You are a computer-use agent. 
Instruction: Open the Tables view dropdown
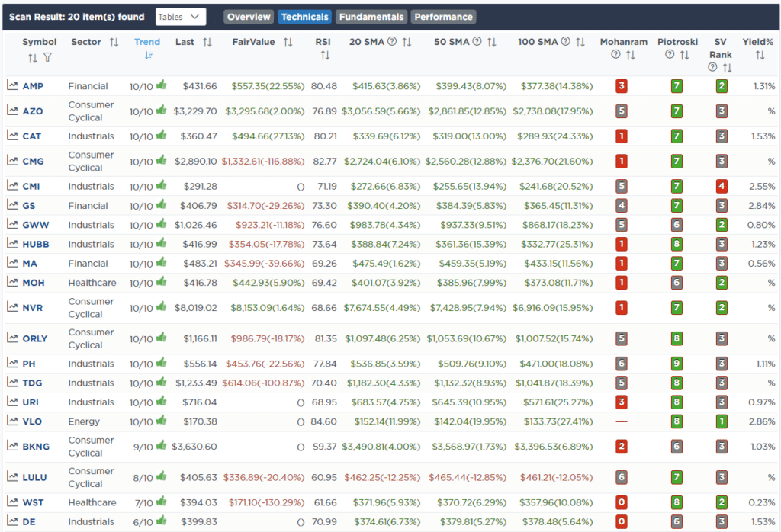click(180, 17)
